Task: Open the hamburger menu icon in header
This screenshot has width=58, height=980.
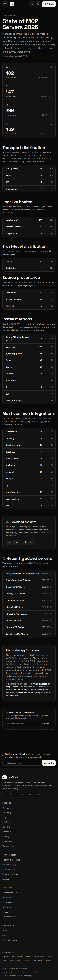Action: [5, 4]
